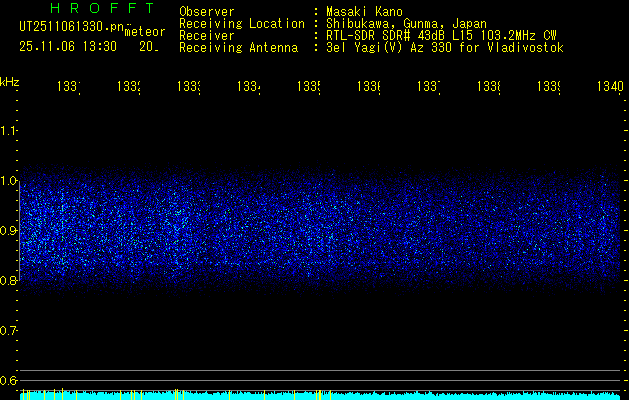Select the RTL-SDR SDR# 43dB receiver details
The image size is (629, 400).
click(x=441, y=36)
